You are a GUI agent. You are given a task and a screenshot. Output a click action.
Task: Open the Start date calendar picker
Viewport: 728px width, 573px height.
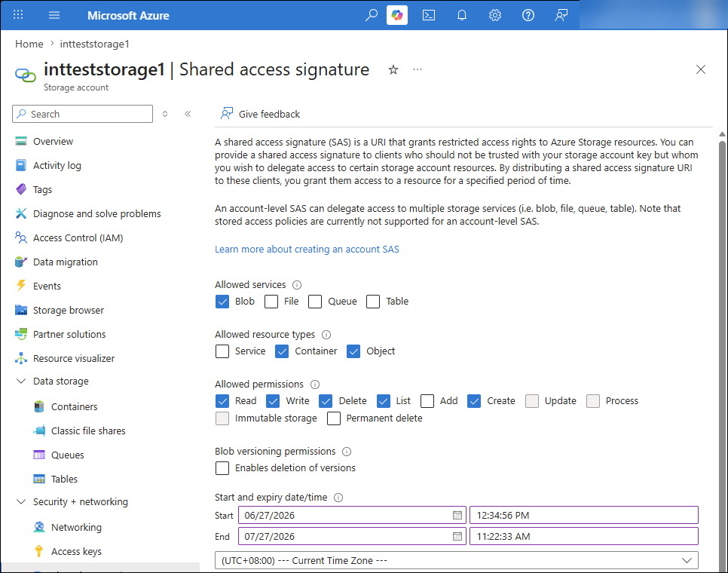coord(457,515)
